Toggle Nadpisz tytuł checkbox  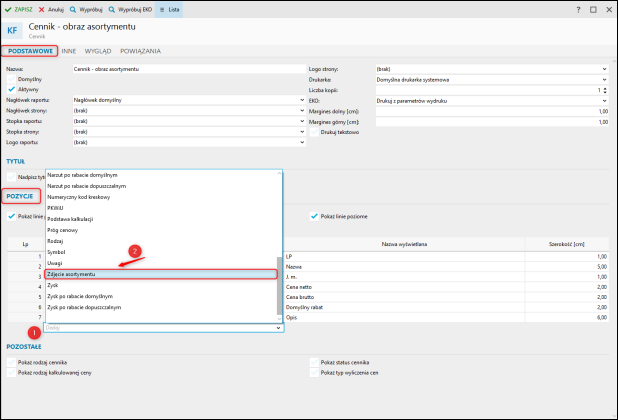(11, 177)
